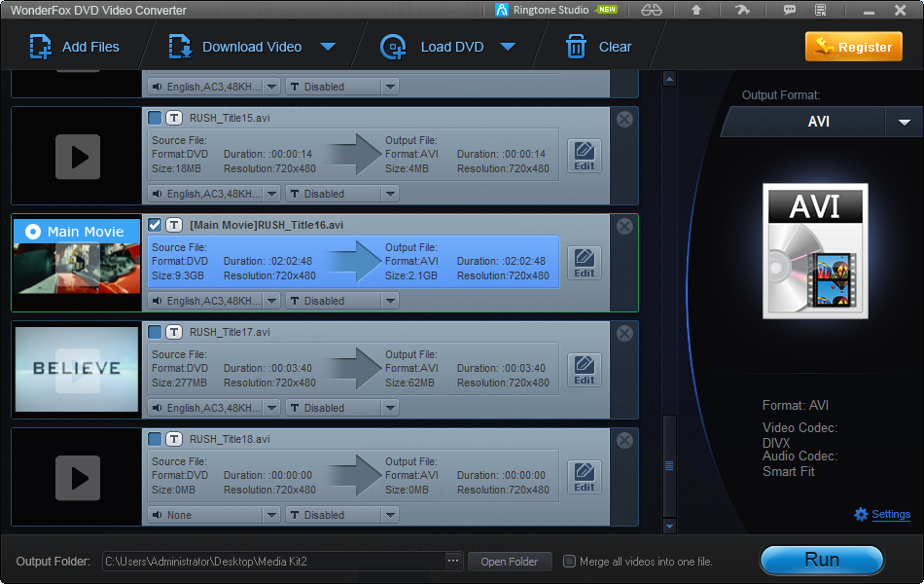Click the scroll up arrow of file list
Screen dimensions: 924x584
(669, 79)
